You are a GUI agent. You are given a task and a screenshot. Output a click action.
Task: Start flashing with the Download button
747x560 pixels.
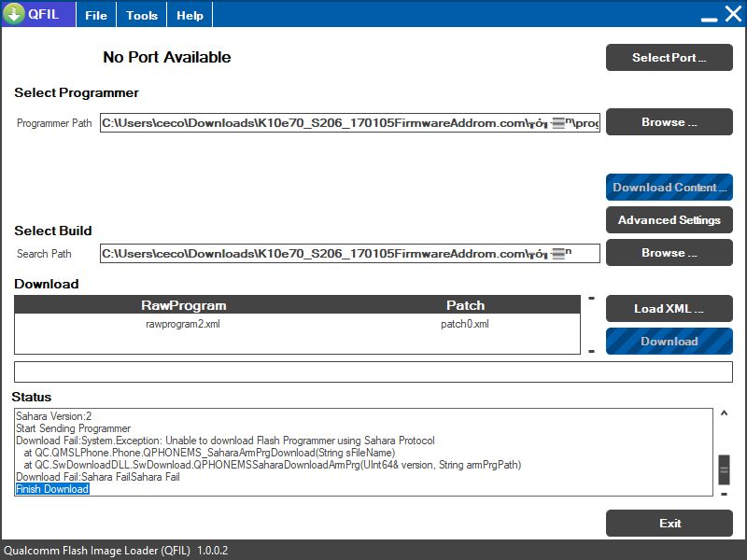669,341
